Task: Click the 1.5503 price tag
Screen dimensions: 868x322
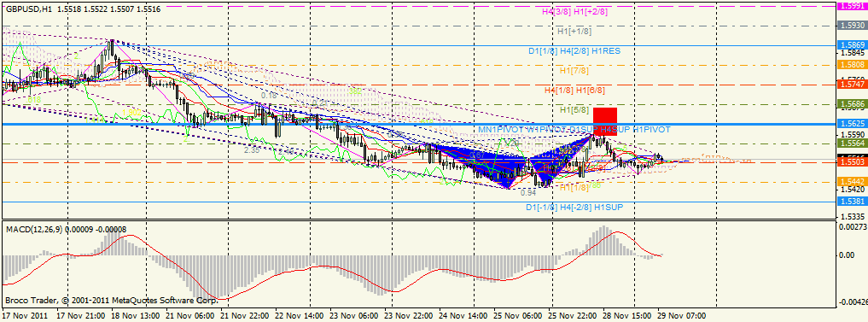Action: (853, 162)
